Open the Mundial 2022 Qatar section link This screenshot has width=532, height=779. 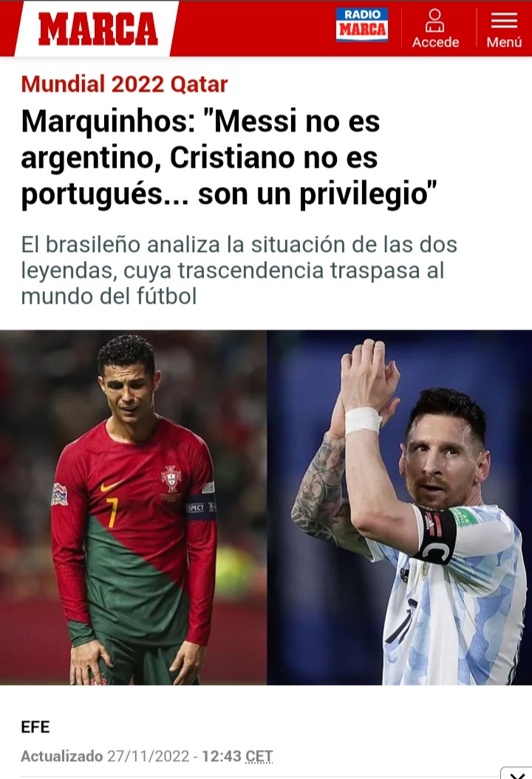[124, 84]
